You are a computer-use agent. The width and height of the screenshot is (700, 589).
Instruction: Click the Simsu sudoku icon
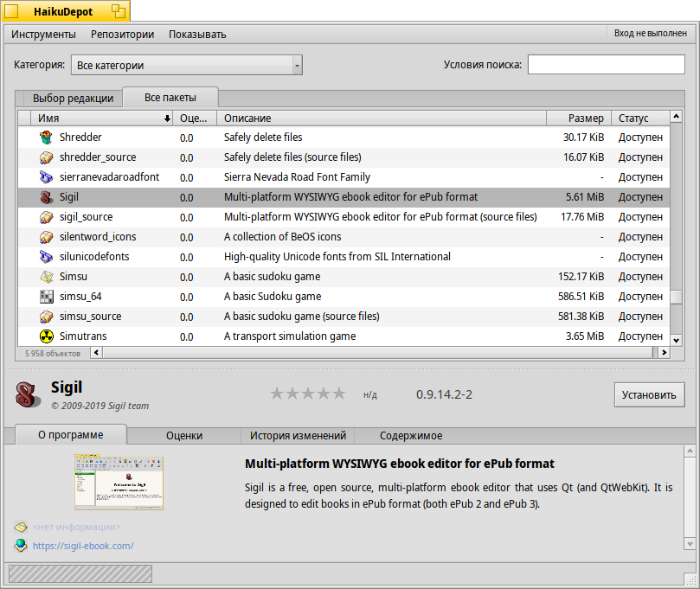[x=46, y=277]
